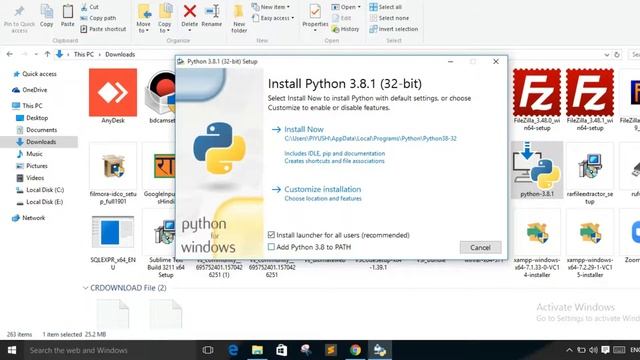Open Desktop in the sidebar
This screenshot has height=360, width=640.
click(32, 118)
